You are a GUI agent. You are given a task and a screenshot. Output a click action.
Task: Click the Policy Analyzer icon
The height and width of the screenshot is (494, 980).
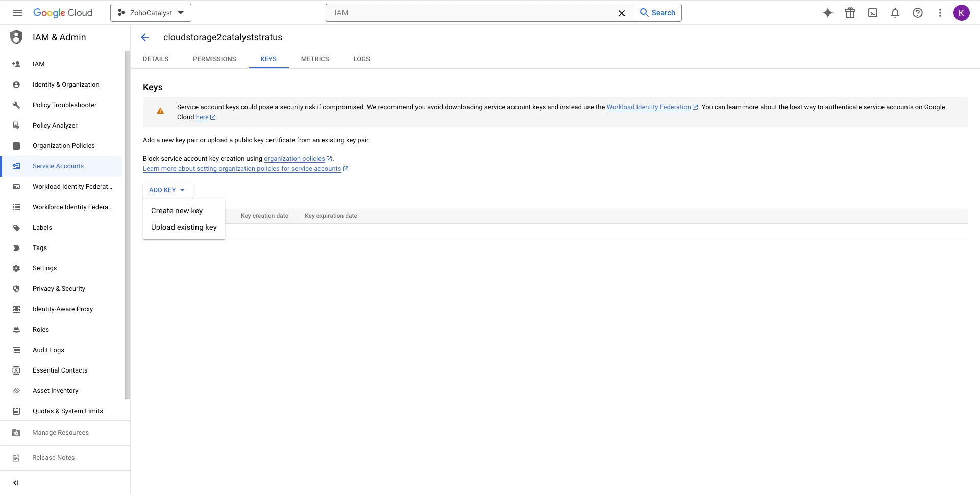(16, 126)
